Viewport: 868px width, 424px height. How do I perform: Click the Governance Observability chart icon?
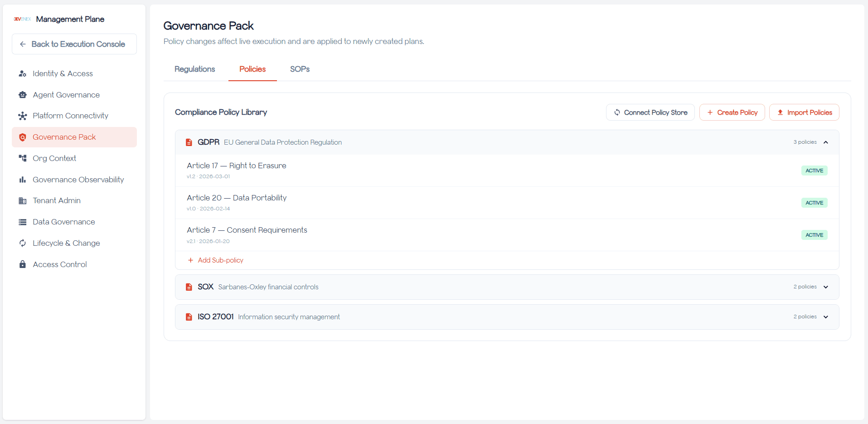pyautogui.click(x=22, y=180)
